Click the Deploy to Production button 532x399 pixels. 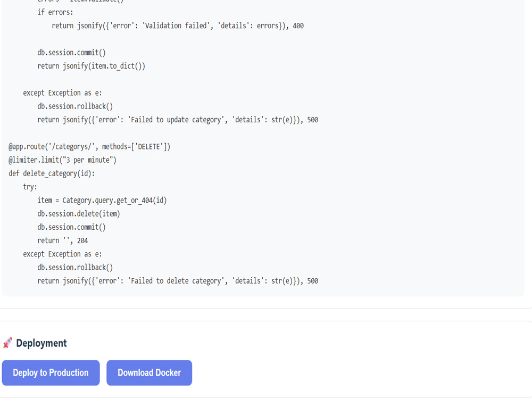(x=51, y=372)
